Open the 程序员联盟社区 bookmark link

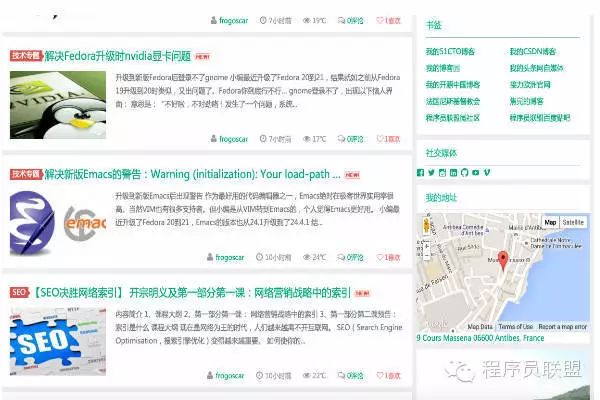click(x=453, y=118)
